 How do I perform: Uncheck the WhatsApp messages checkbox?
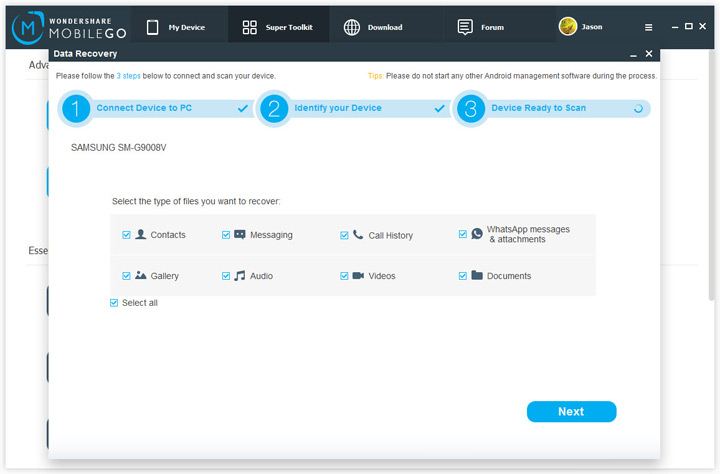(x=462, y=234)
